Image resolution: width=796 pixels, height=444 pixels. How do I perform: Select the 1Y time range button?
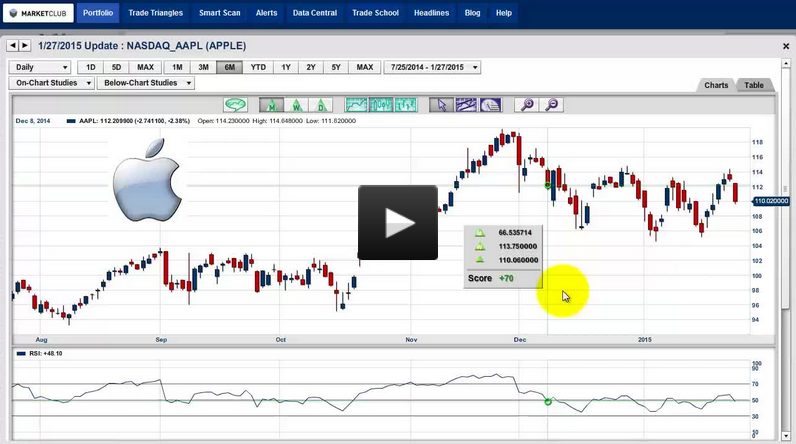[286, 67]
